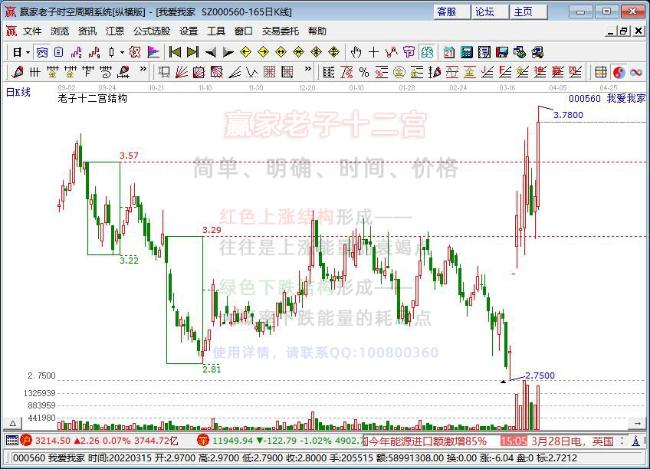Click the yellow diamond left-arrow icon
This screenshot has height=469, width=650.
click(x=246, y=52)
